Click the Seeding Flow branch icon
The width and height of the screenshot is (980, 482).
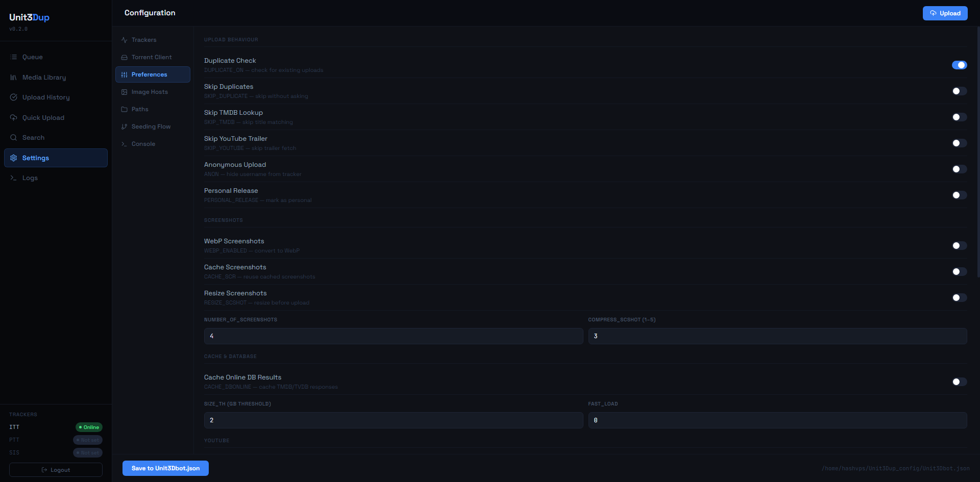tap(124, 126)
